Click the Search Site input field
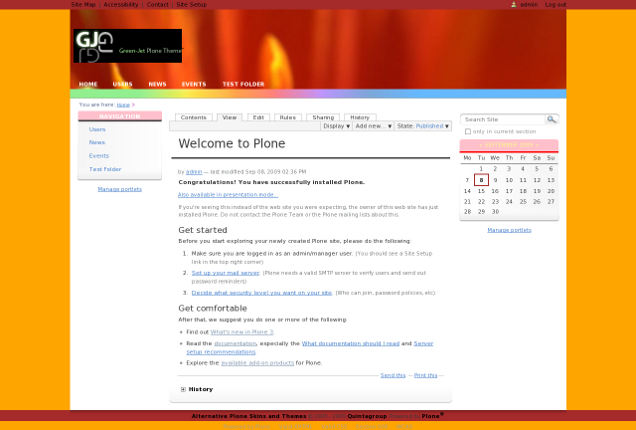636x430 pixels. tap(503, 119)
